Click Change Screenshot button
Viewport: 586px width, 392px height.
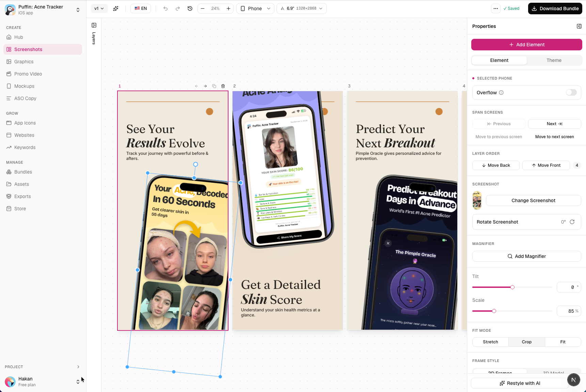coord(533,200)
